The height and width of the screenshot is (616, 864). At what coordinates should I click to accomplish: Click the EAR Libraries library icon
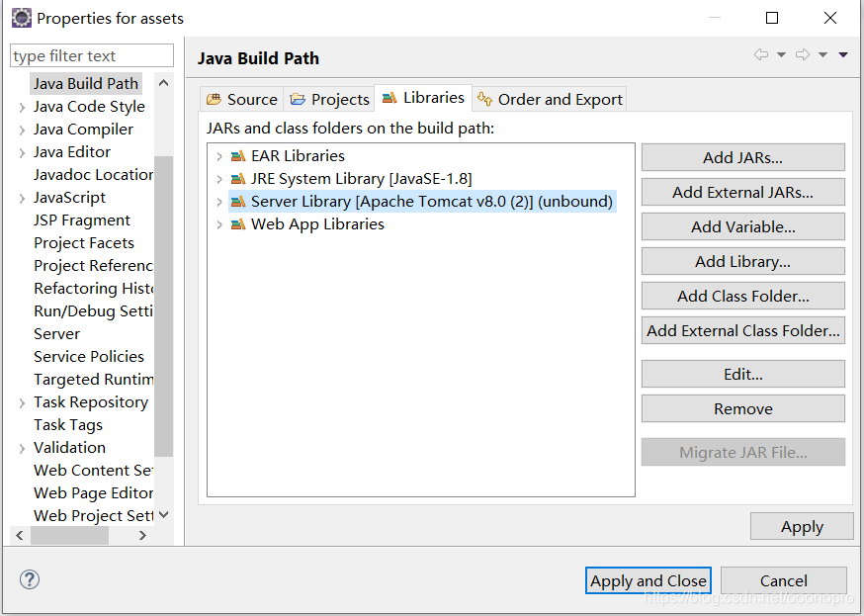pyautogui.click(x=238, y=156)
